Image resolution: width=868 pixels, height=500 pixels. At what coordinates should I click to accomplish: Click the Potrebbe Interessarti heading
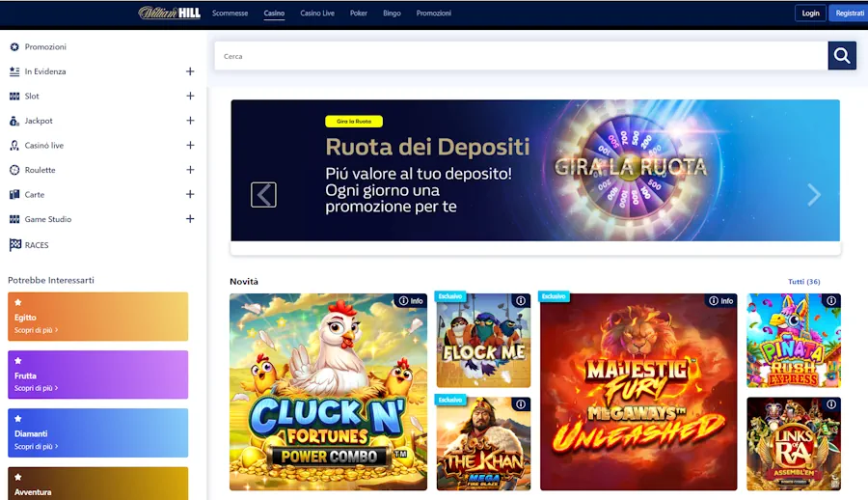(51, 281)
